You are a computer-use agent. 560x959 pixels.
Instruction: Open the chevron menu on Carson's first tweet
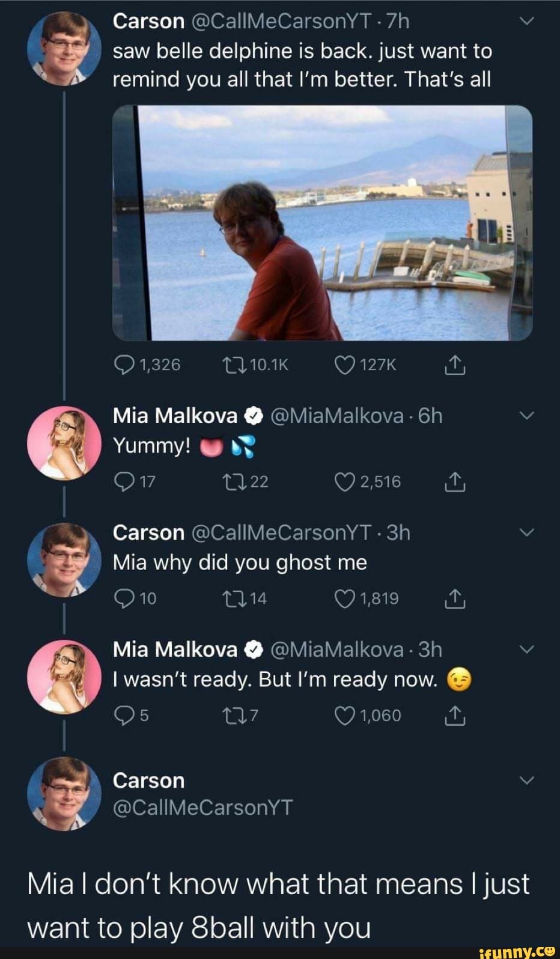[x=526, y=22]
